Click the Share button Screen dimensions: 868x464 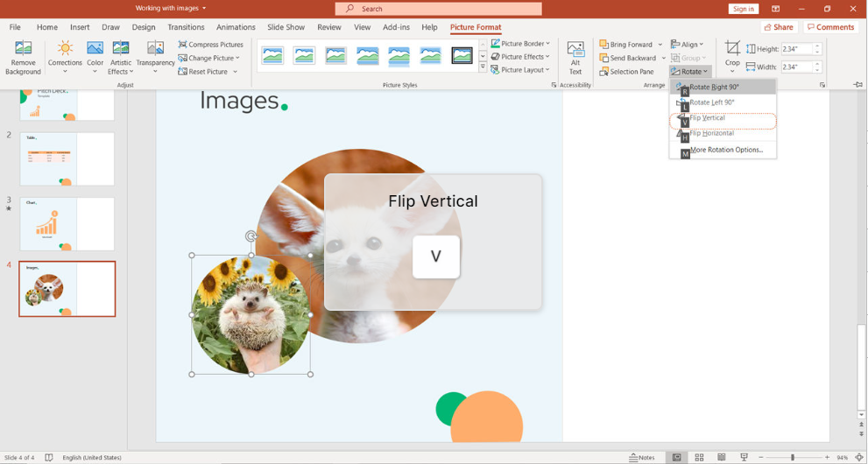point(778,27)
